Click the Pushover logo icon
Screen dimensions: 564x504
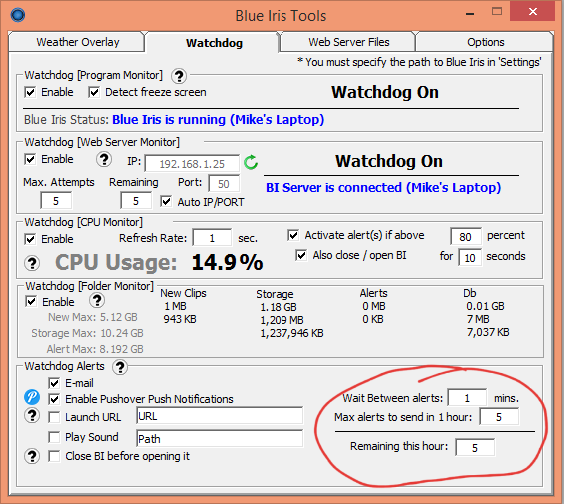tap(32, 397)
